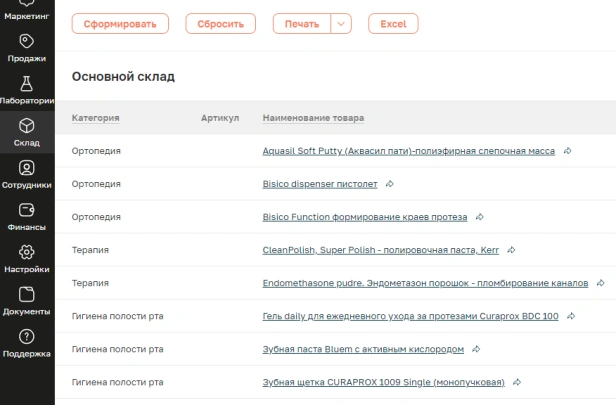The image size is (616, 405).
Task: Click arrow icon next to CleanPolish item
Action: pyautogui.click(x=511, y=250)
